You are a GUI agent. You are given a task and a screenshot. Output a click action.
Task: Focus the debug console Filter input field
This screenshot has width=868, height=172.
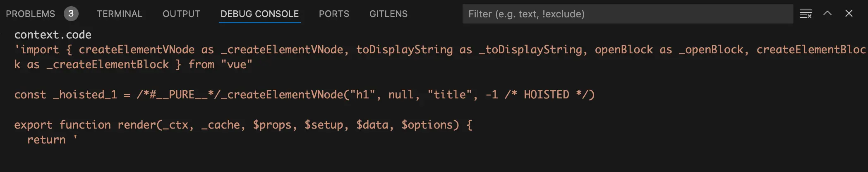pos(627,14)
